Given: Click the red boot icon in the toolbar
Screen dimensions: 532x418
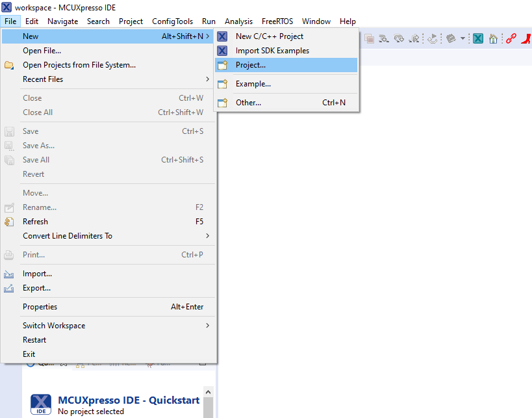Looking at the screenshot, I should [x=527, y=38].
